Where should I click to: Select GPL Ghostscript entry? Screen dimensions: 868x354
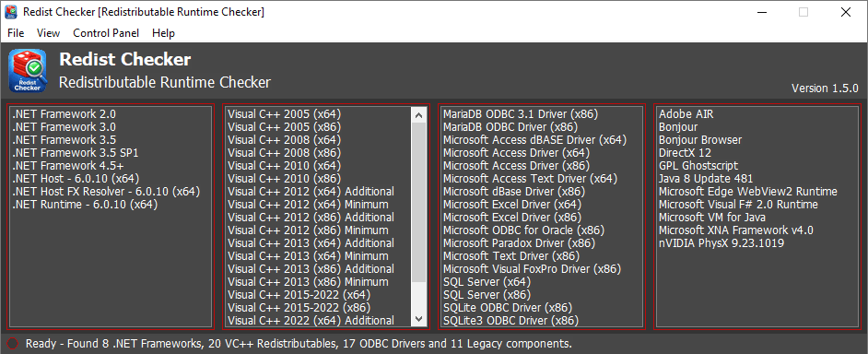pyautogui.click(x=698, y=166)
